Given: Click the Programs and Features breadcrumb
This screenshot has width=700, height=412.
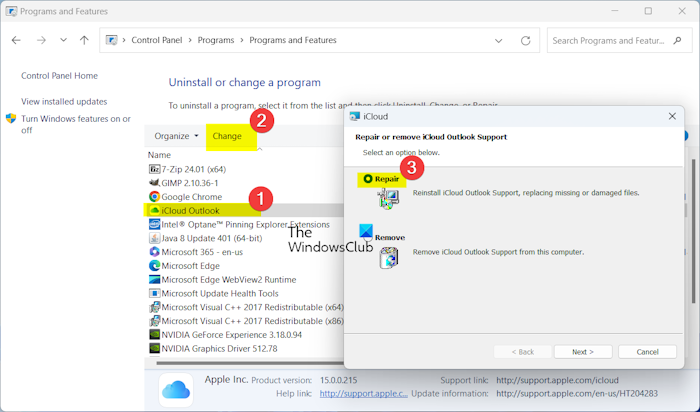Looking at the screenshot, I should [293, 40].
